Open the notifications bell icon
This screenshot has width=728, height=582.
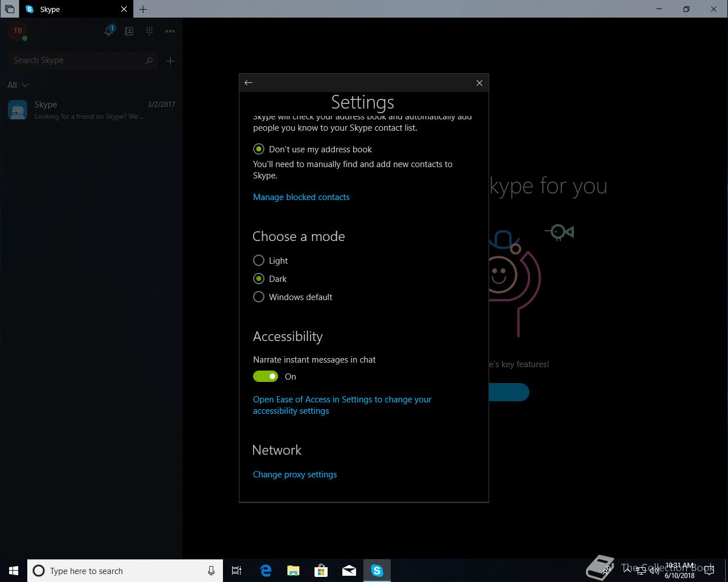[109, 31]
